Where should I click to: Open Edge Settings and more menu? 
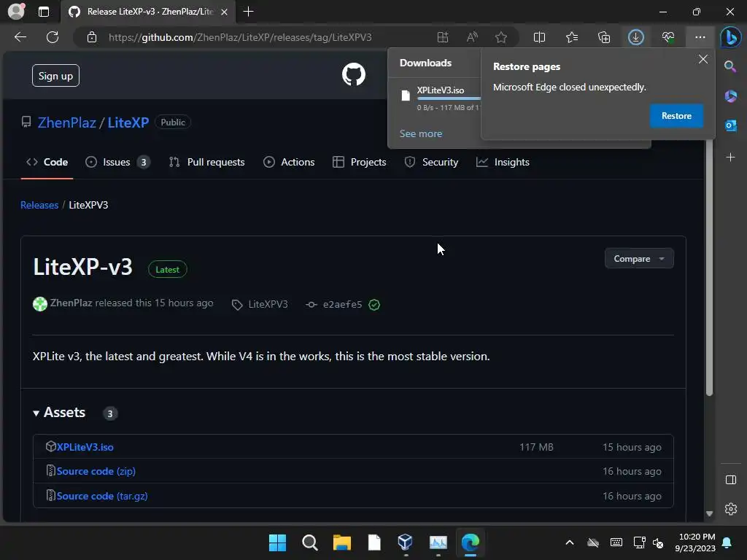coord(700,37)
